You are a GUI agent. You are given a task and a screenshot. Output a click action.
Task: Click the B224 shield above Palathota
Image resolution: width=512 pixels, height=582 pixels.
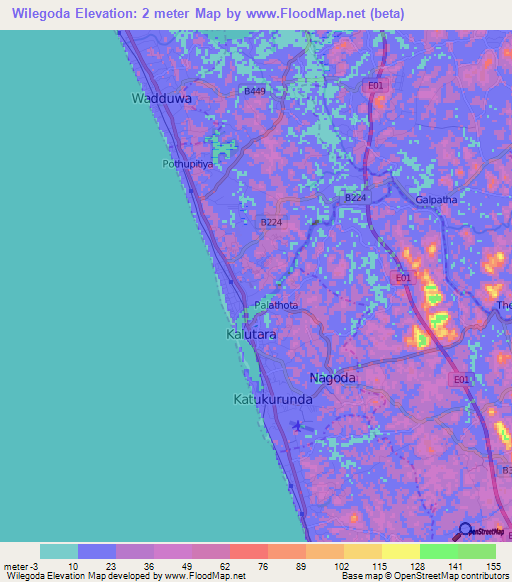point(271,222)
